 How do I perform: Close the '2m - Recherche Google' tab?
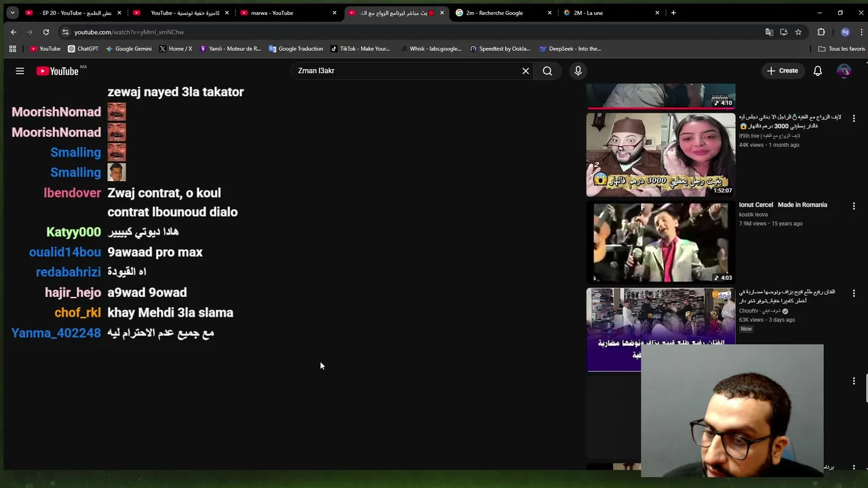pos(550,13)
